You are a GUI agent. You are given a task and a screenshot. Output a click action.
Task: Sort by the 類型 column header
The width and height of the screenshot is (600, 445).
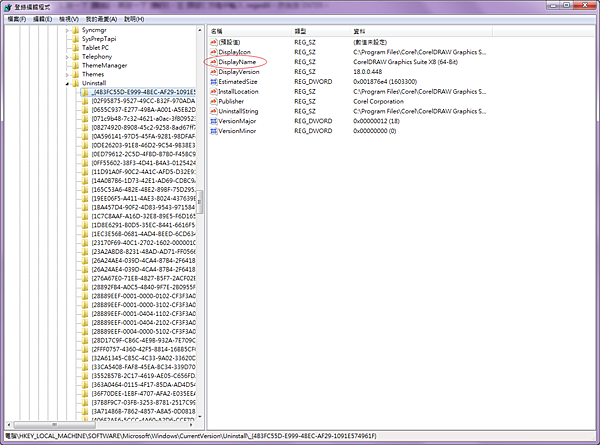320,31
